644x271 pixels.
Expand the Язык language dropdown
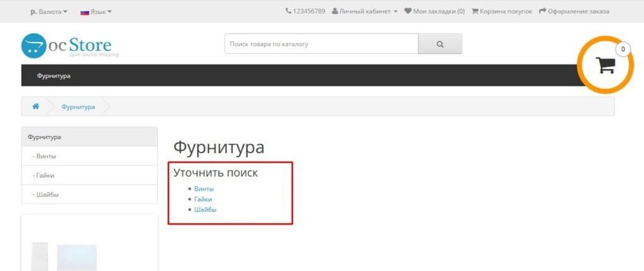pyautogui.click(x=96, y=12)
